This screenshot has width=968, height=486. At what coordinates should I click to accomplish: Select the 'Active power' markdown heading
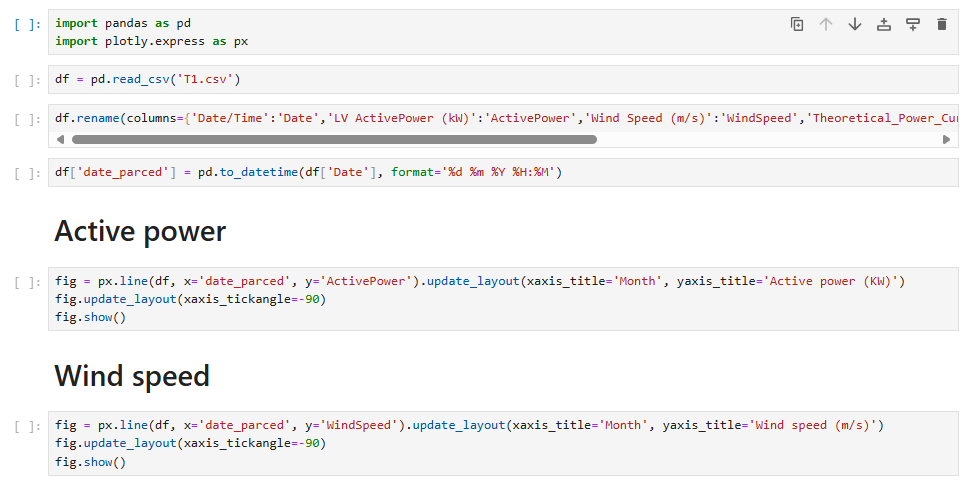140,232
